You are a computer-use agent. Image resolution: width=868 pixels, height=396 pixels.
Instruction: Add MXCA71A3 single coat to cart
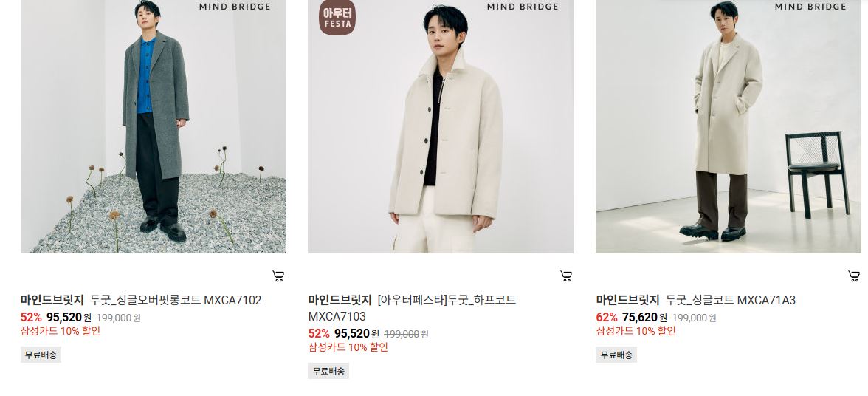pos(854,276)
